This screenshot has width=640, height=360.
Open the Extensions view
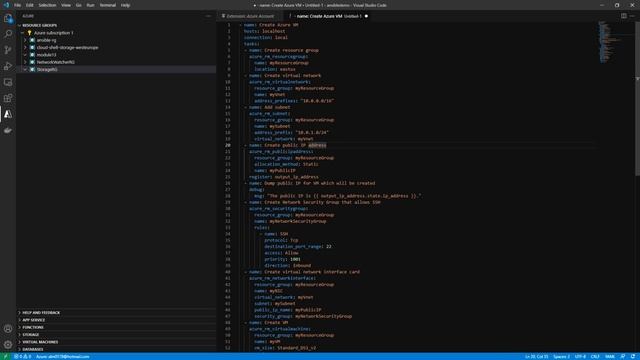8,98
